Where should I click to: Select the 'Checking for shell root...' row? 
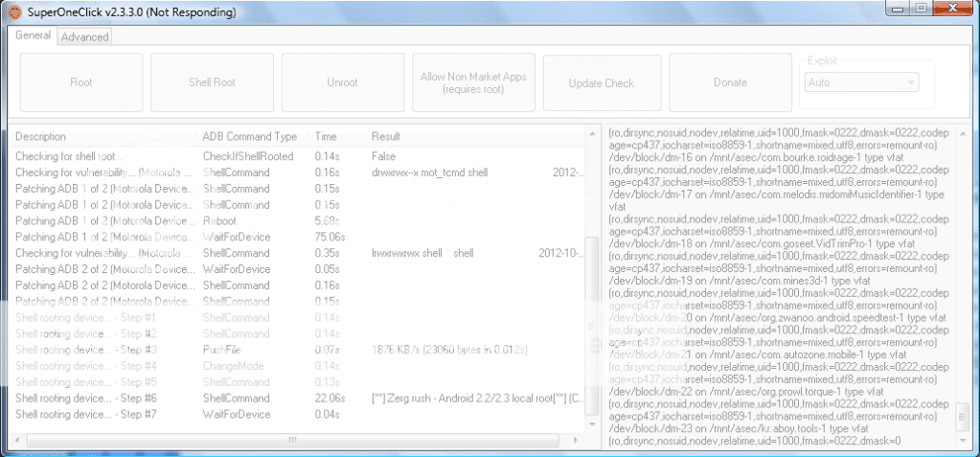click(297, 156)
